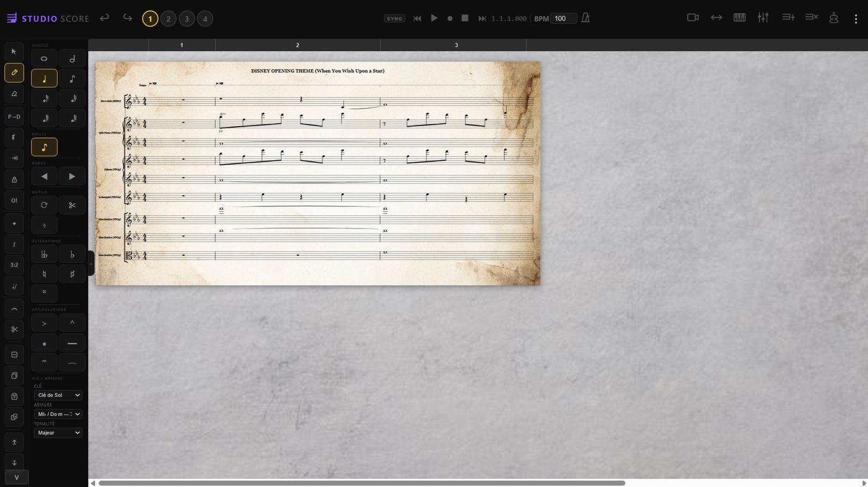Apply double sharp alteration

coord(44,292)
